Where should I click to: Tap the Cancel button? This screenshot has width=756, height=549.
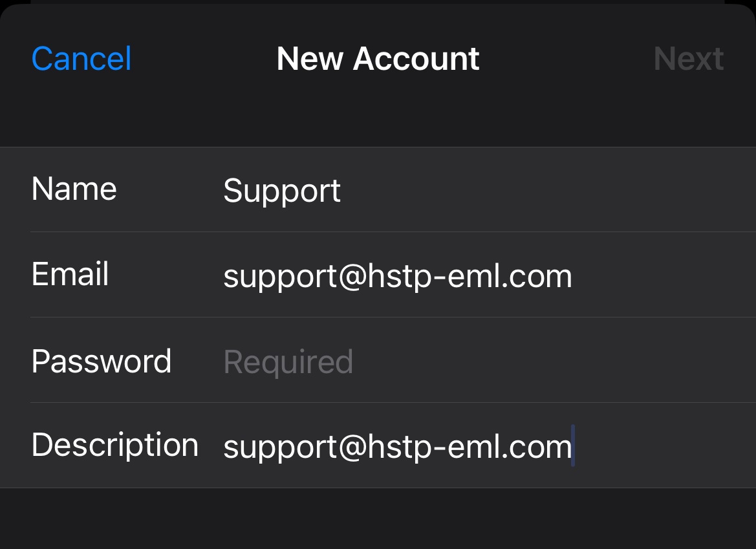(x=81, y=59)
